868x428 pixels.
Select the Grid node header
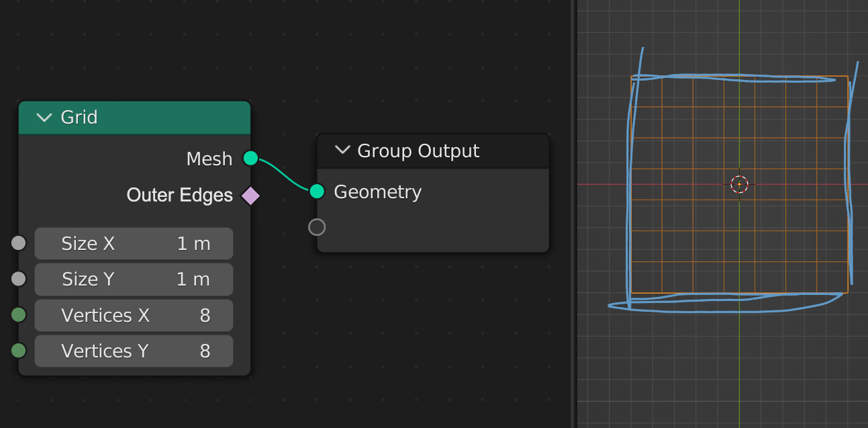134,118
